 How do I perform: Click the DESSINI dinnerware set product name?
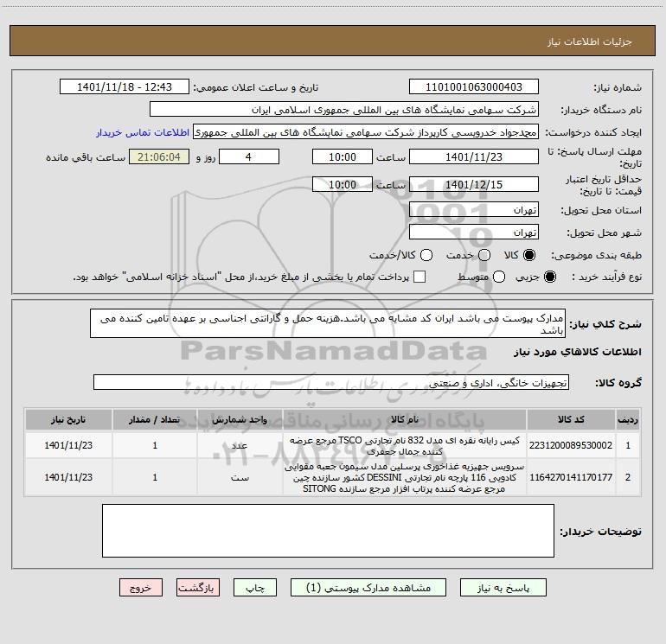(405, 477)
